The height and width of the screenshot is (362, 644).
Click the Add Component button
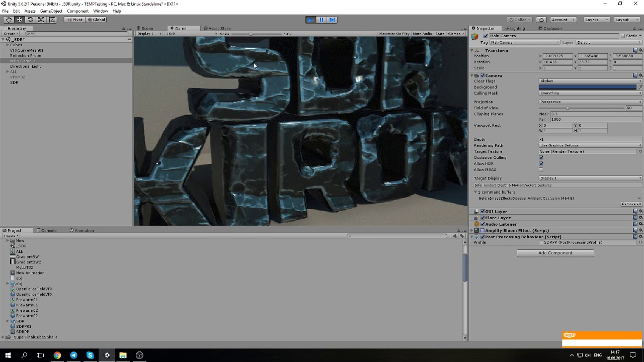(555, 253)
